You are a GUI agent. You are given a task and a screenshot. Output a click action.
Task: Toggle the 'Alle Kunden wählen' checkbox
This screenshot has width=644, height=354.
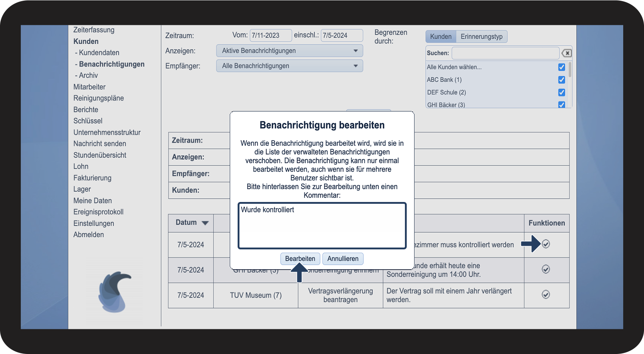[561, 67]
